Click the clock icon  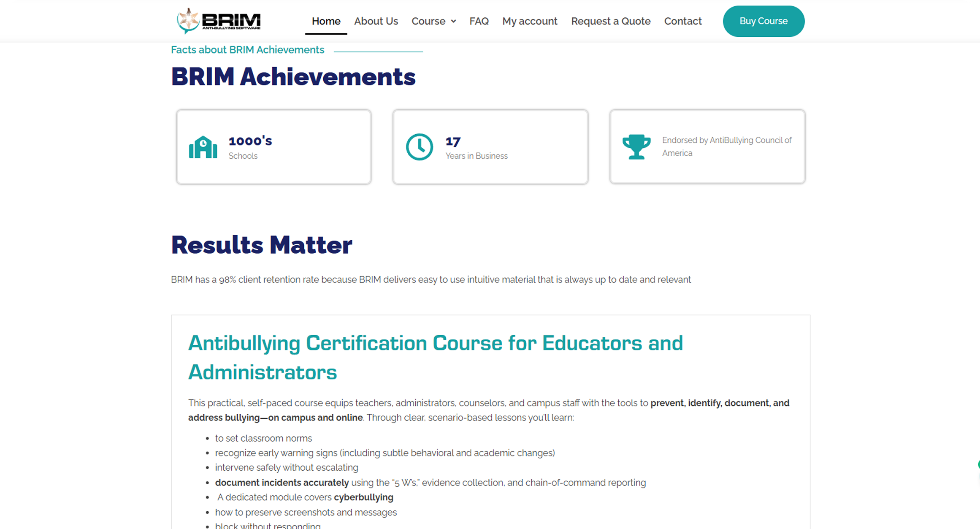[419, 147]
